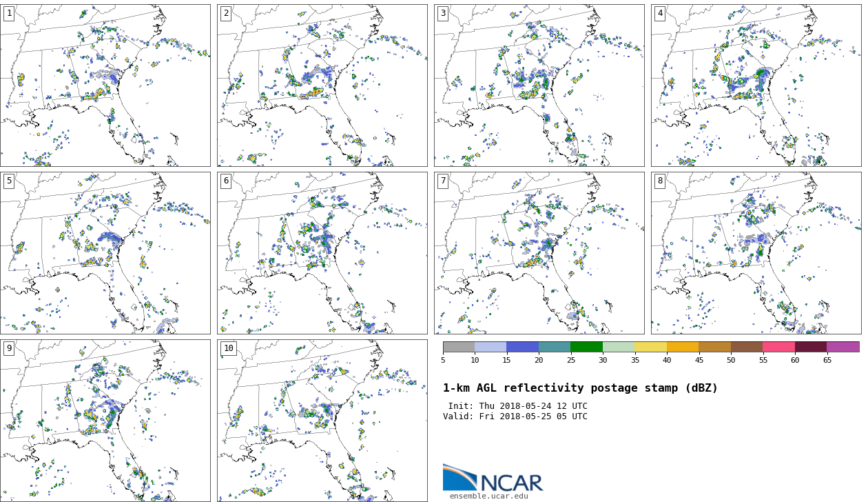868x502 pixels.
Task: Click the orange 40-45 dBZ swatch
Action: coord(683,347)
